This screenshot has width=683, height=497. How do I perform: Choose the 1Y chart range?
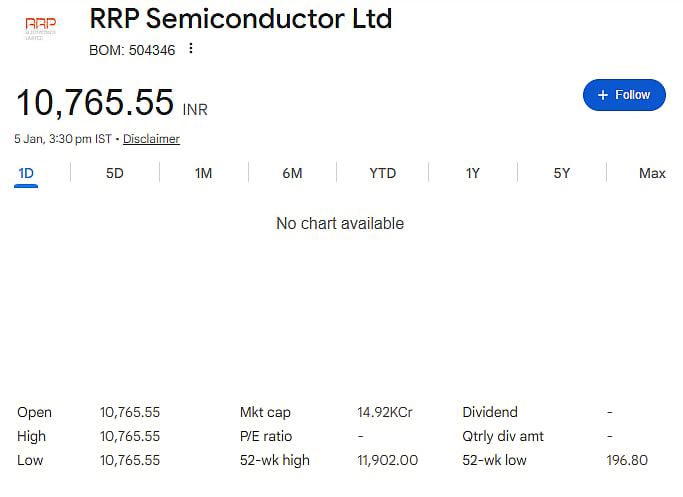pos(473,173)
